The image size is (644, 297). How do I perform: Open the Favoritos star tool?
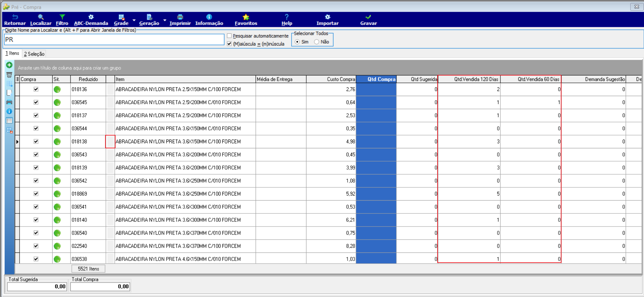[x=246, y=20]
